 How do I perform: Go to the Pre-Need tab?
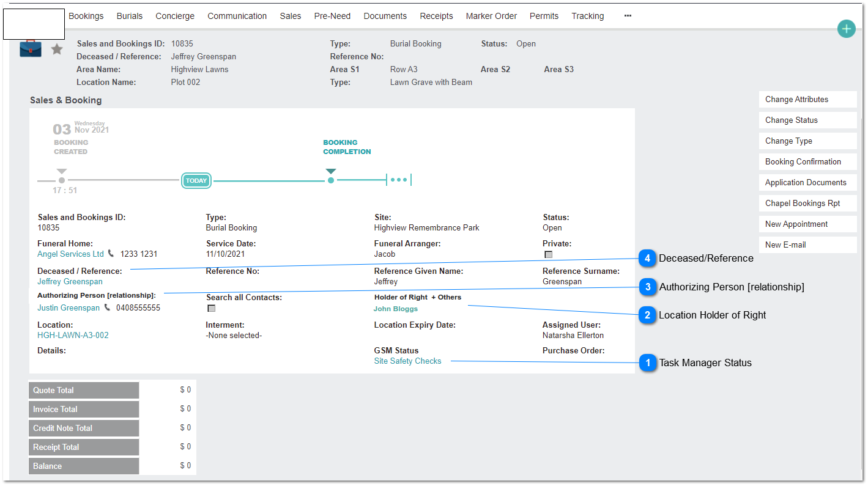333,16
